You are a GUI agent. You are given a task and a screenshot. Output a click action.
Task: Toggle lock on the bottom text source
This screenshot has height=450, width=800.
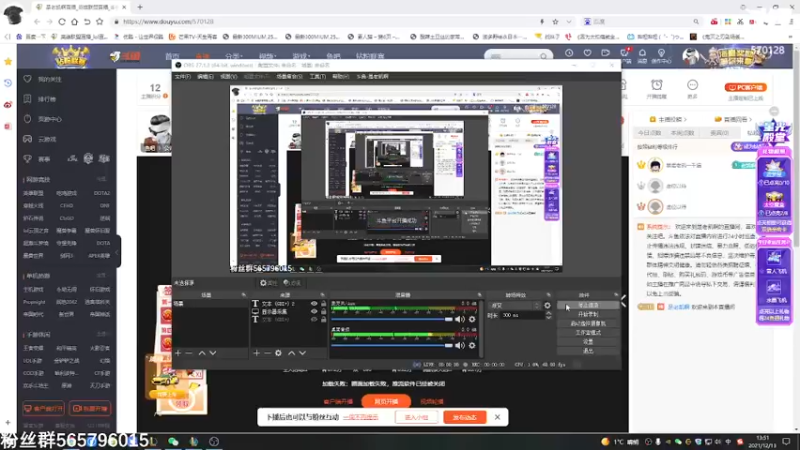(x=323, y=319)
